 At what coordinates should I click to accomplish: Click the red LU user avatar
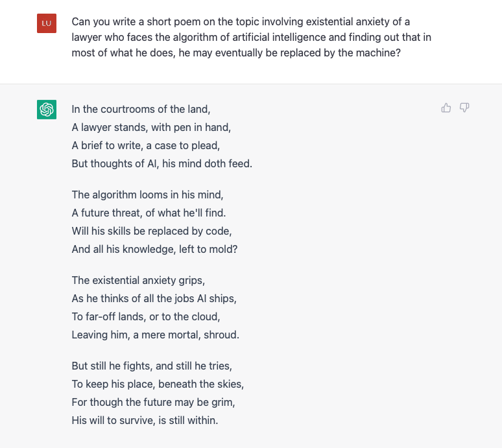(47, 23)
